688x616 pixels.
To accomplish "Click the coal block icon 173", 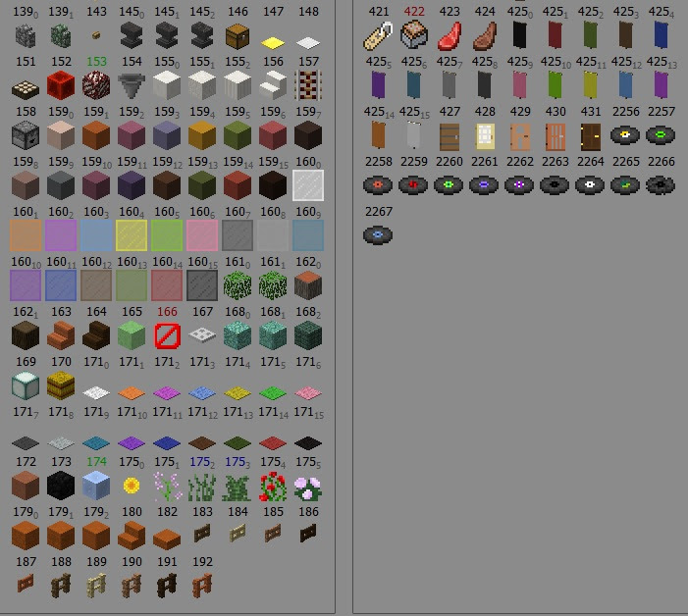I will (x=61, y=486).
